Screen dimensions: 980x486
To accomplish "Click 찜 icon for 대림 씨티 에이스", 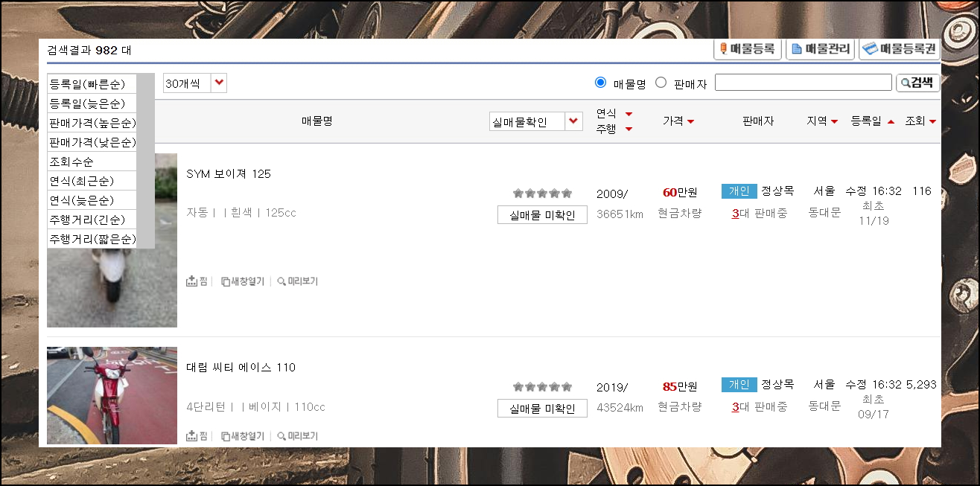I will tap(197, 436).
